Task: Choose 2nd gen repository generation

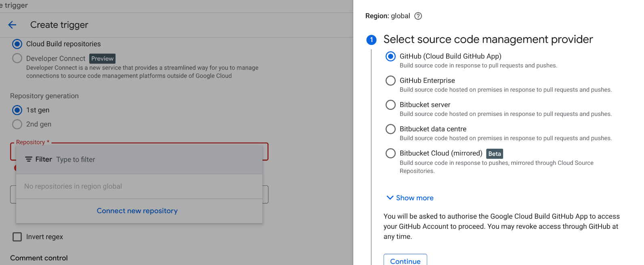Action: click(x=17, y=124)
